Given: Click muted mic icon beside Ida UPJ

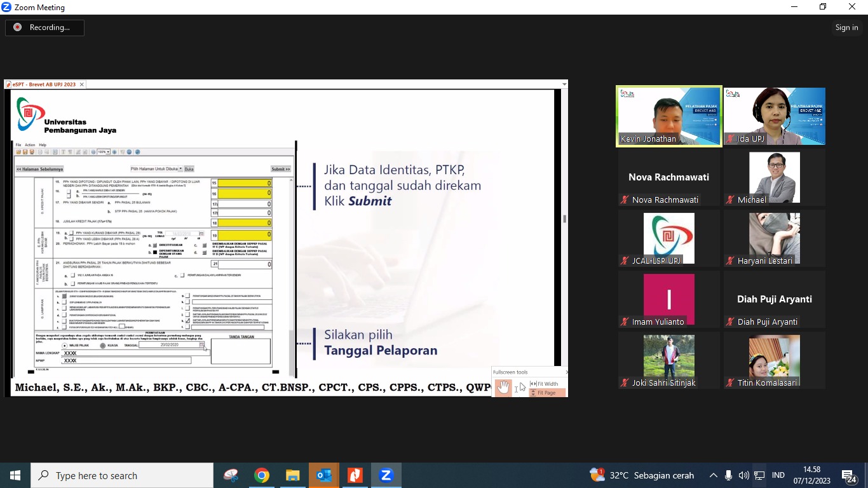Looking at the screenshot, I should pos(731,139).
